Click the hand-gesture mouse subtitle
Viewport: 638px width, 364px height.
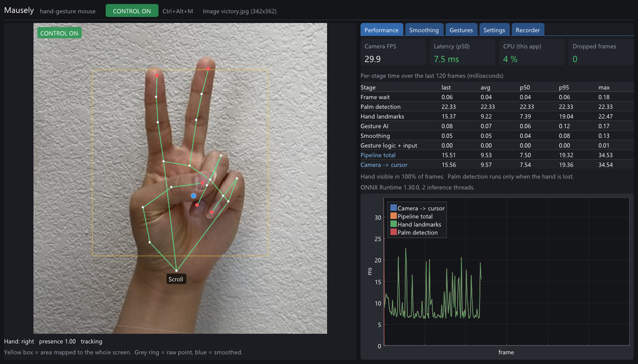click(x=68, y=11)
